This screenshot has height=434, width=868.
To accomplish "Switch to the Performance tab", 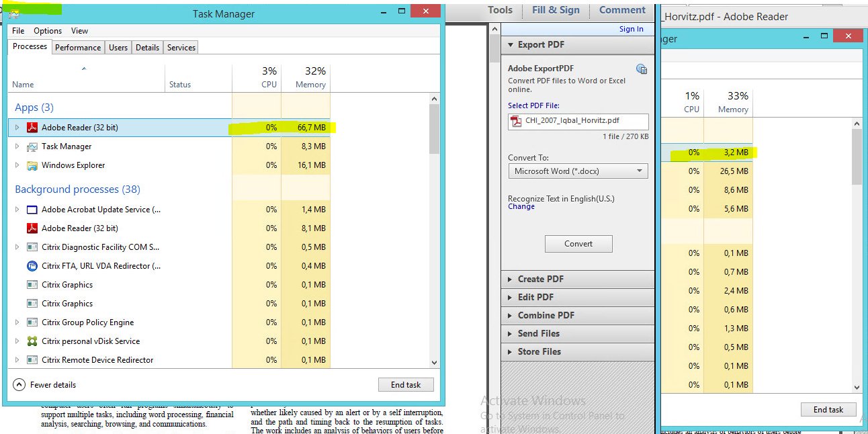I will [x=78, y=48].
